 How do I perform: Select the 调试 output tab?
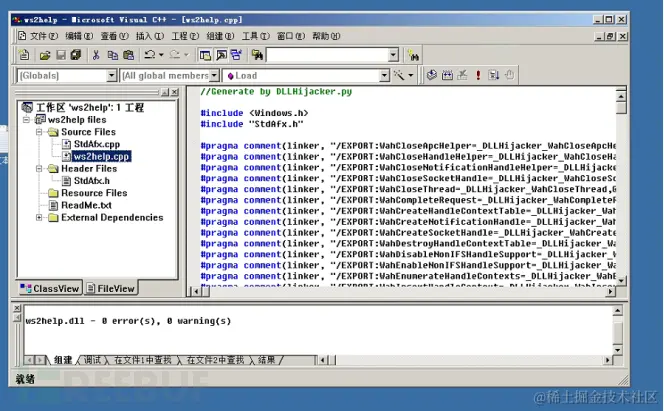coord(92,360)
